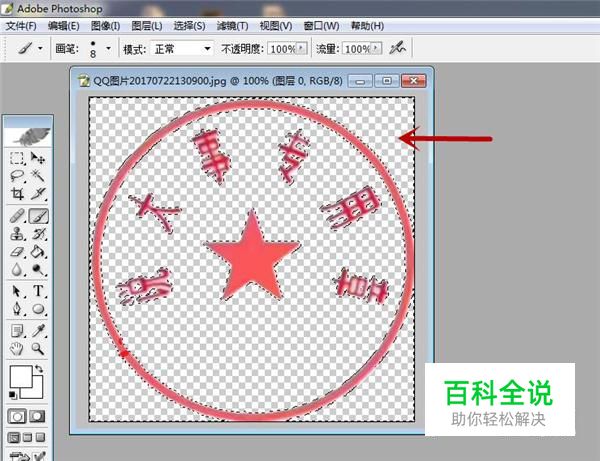
Task: Open the brush size preset picker
Action: [108, 49]
